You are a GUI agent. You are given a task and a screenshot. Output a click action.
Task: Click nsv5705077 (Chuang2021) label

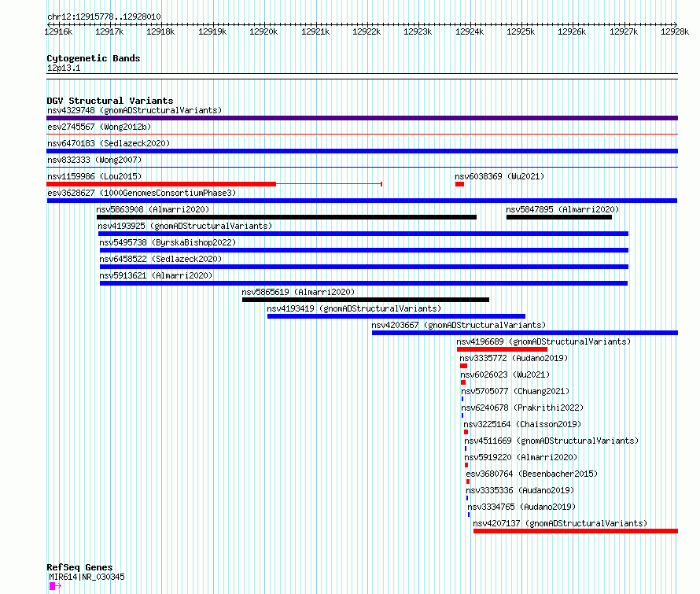point(515,391)
